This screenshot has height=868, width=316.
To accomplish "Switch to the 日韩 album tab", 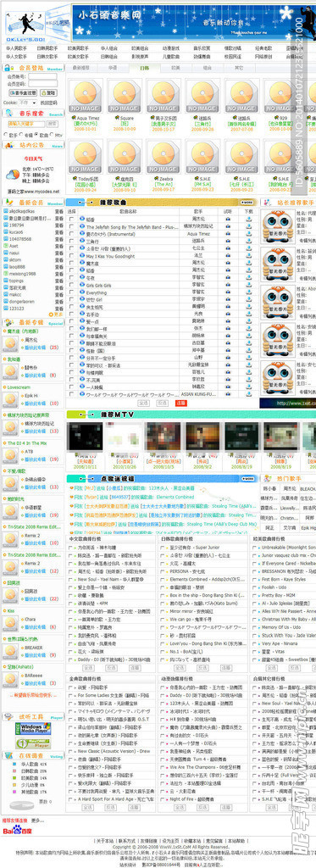I will click(x=144, y=68).
